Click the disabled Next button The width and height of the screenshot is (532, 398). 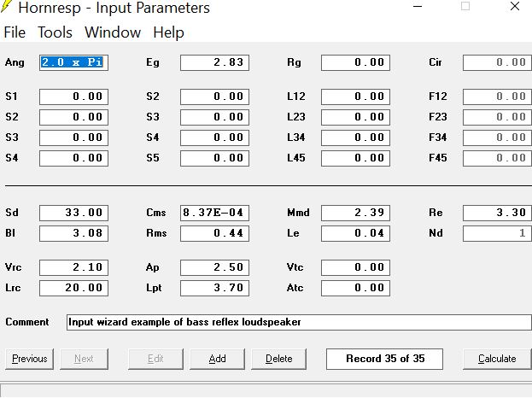click(x=85, y=359)
